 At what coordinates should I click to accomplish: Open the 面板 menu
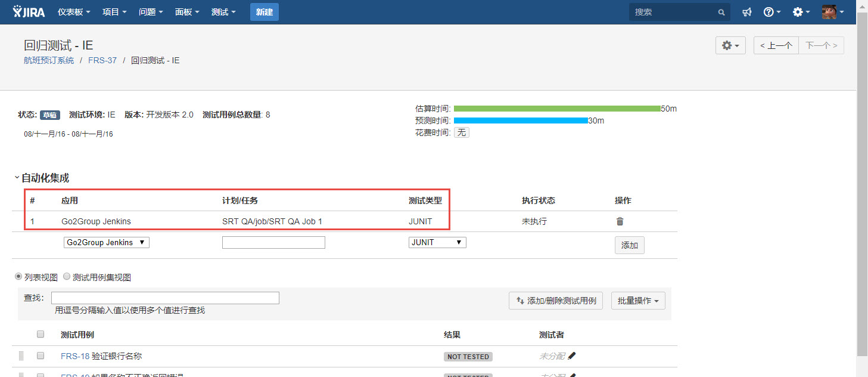coord(187,12)
